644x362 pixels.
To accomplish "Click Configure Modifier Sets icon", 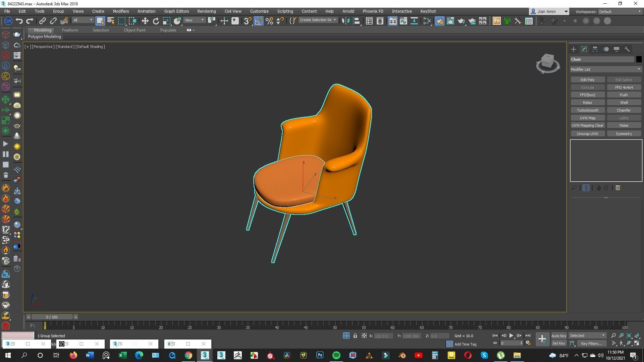I will click(618, 188).
